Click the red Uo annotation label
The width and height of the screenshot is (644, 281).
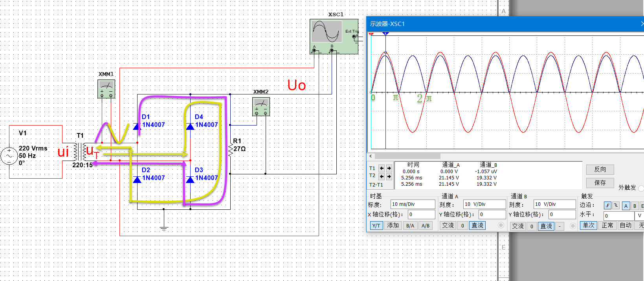tap(296, 85)
